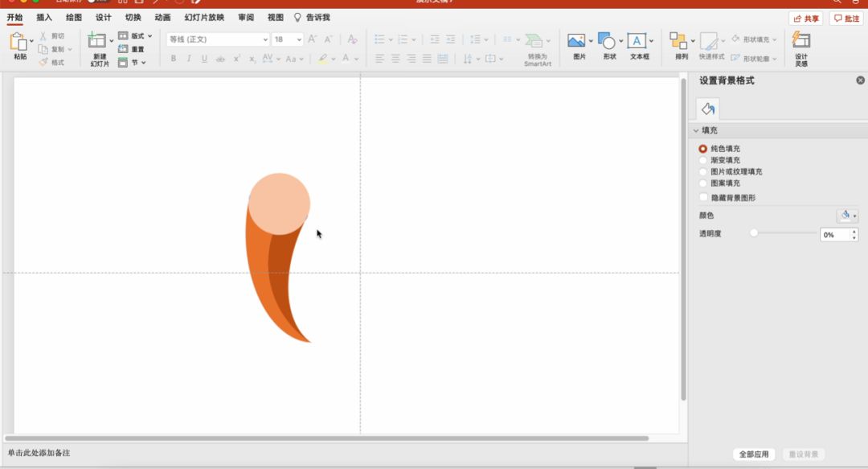Align text right

coord(411,58)
